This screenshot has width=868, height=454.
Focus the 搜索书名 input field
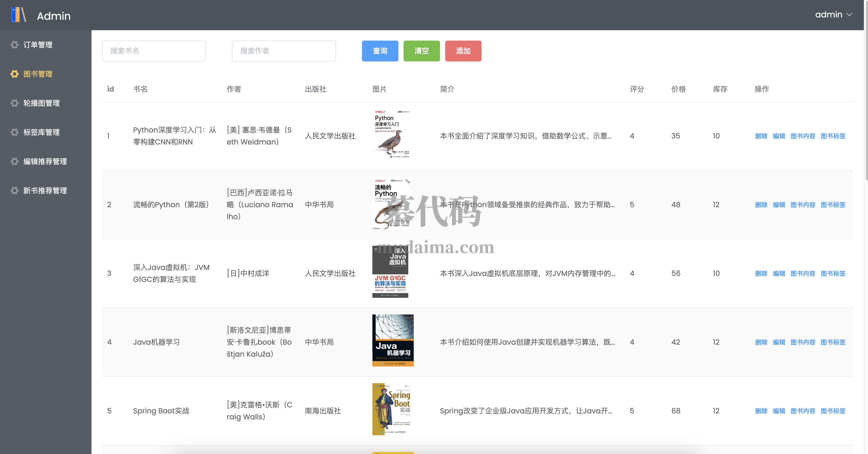(154, 51)
